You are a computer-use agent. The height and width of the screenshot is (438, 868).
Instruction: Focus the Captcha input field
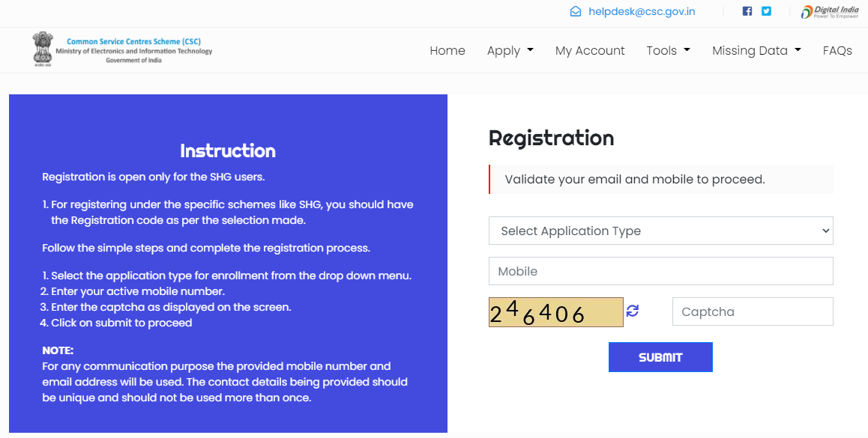click(x=753, y=312)
